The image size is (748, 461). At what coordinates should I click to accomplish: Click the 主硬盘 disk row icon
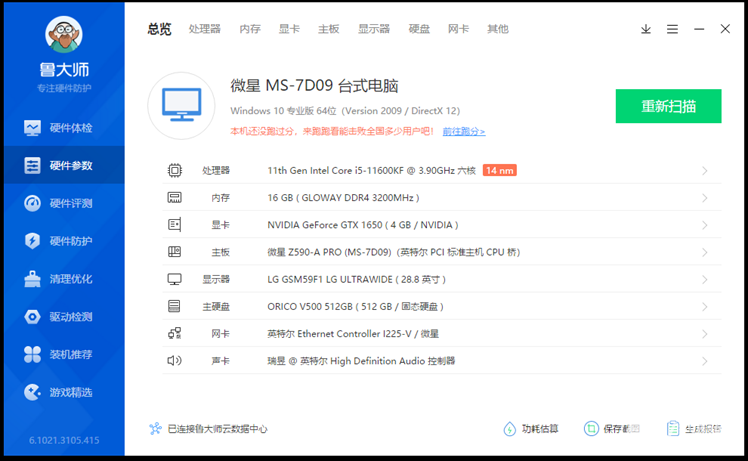click(x=174, y=306)
